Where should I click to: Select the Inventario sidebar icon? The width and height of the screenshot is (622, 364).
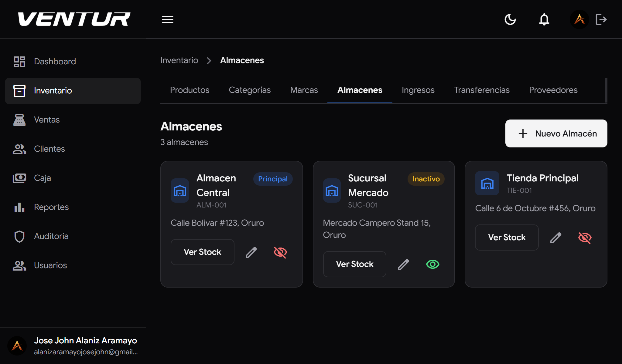[19, 91]
